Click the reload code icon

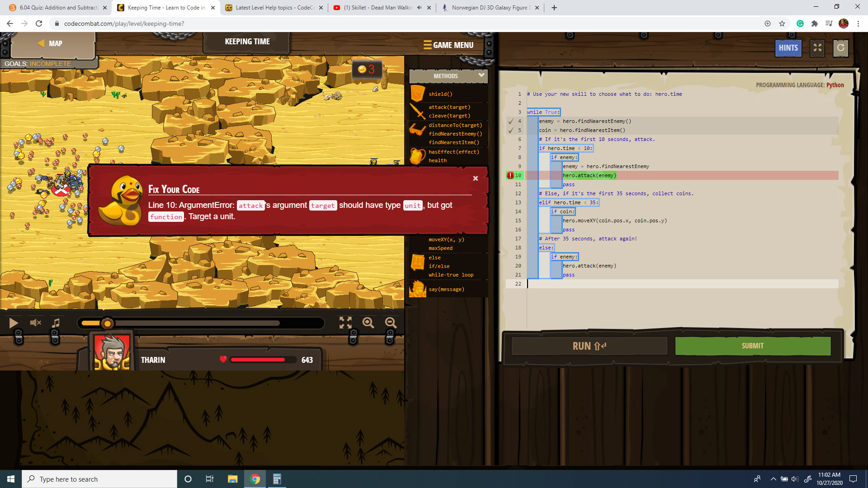(840, 48)
